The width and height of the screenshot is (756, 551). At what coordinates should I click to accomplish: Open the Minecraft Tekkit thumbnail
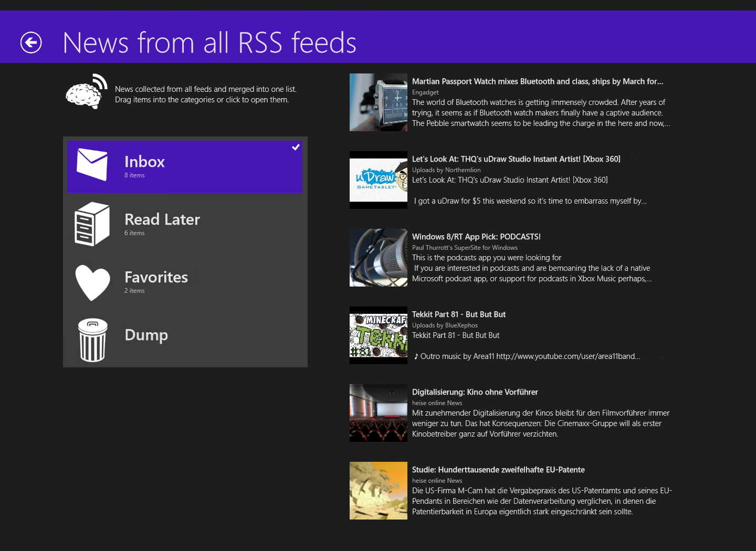coord(379,335)
